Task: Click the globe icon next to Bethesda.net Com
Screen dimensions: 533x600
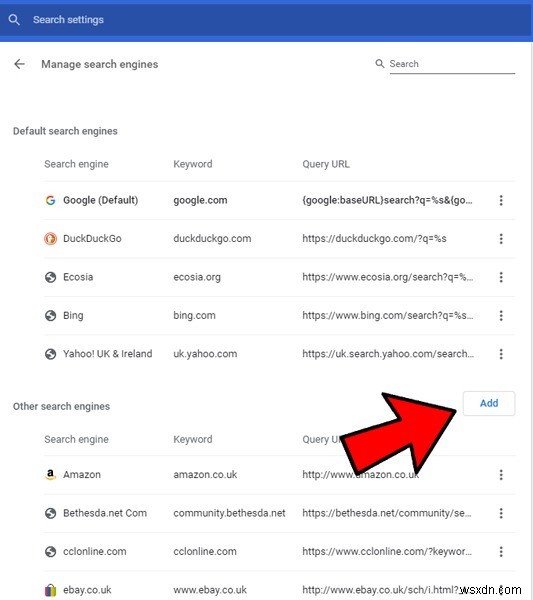Action: click(x=51, y=513)
